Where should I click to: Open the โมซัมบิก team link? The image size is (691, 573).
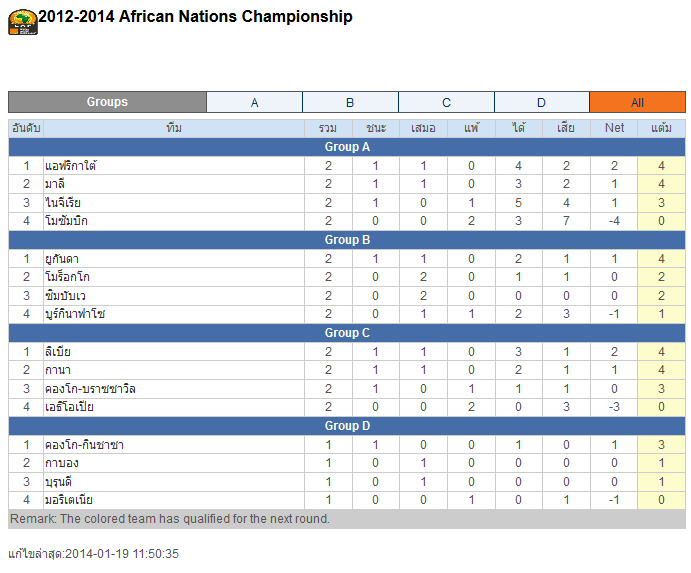pos(67,221)
